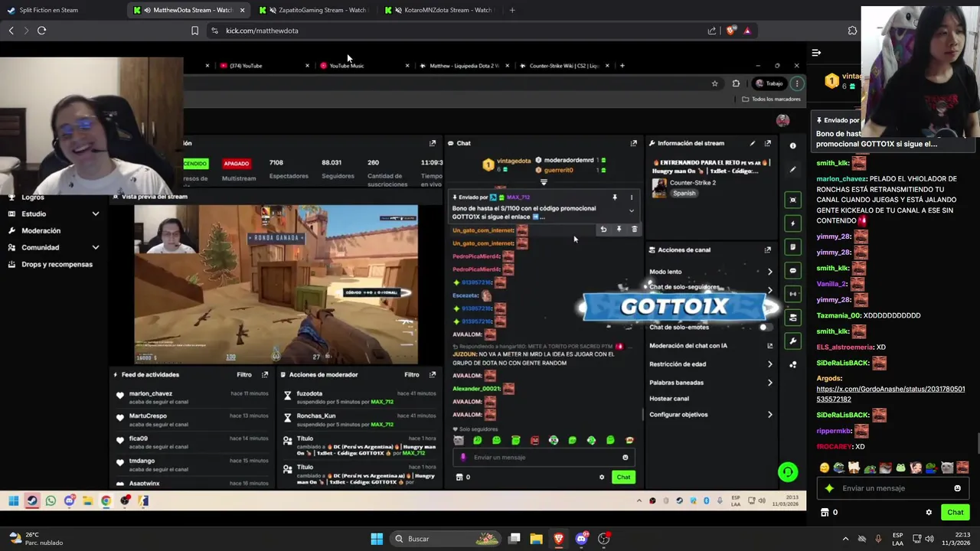
Task: Click the dashboard's Chat send button
Action: (623, 478)
